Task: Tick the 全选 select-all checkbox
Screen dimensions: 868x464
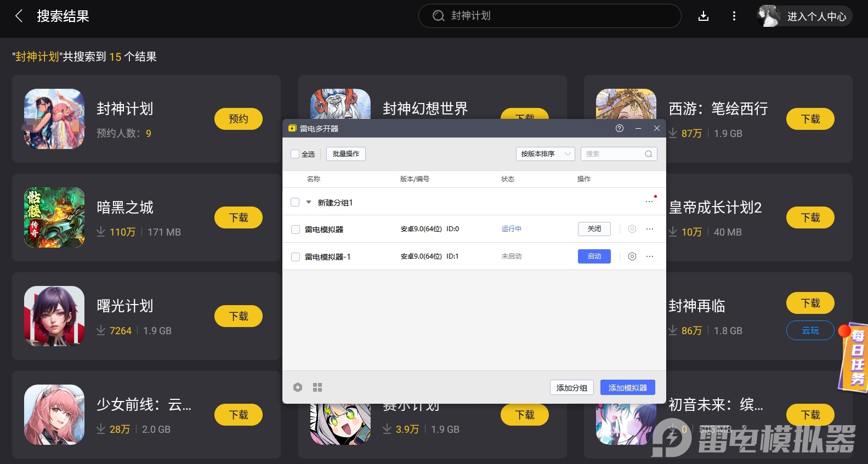Action: point(295,154)
